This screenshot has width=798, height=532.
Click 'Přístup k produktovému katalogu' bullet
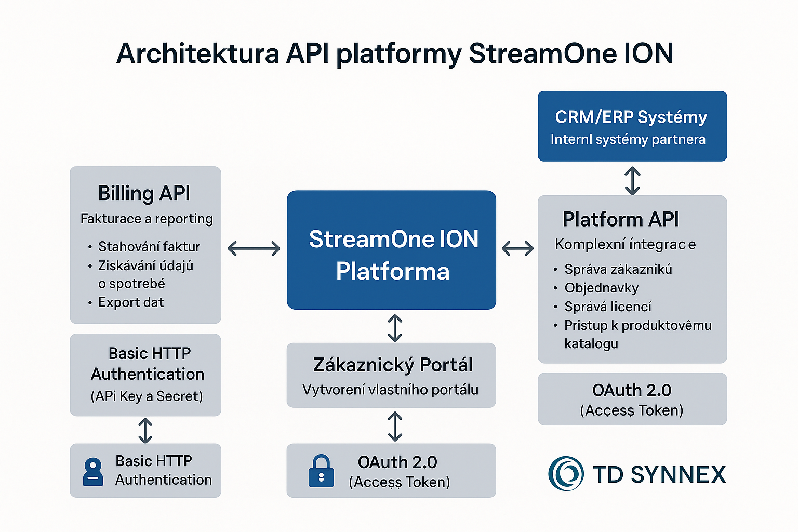[x=638, y=334]
